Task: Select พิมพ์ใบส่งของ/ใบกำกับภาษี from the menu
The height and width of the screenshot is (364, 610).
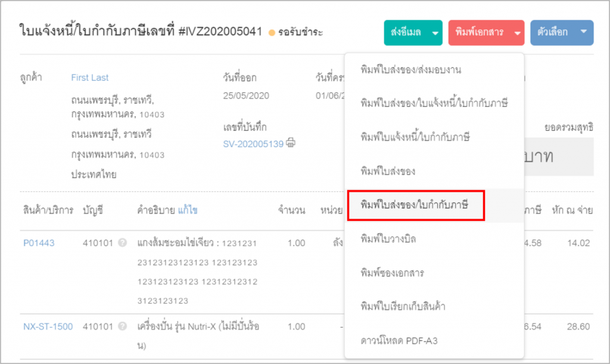Action: (416, 206)
